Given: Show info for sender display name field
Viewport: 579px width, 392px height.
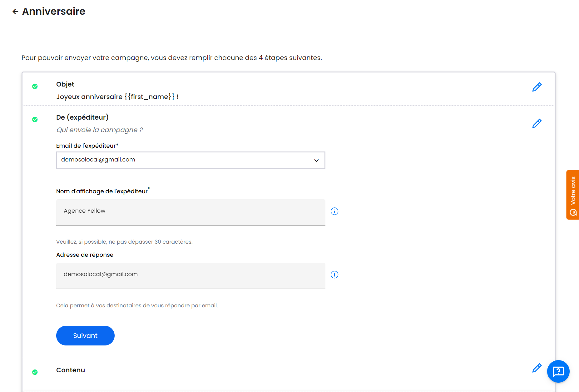Looking at the screenshot, I should coord(334,211).
